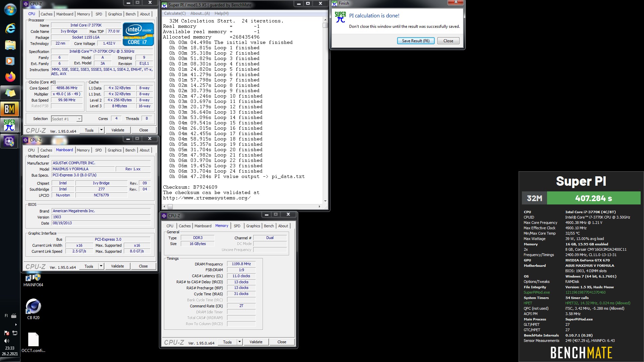
Task: Click Super PI vertical scrollbar down arrow
Action: (325, 201)
